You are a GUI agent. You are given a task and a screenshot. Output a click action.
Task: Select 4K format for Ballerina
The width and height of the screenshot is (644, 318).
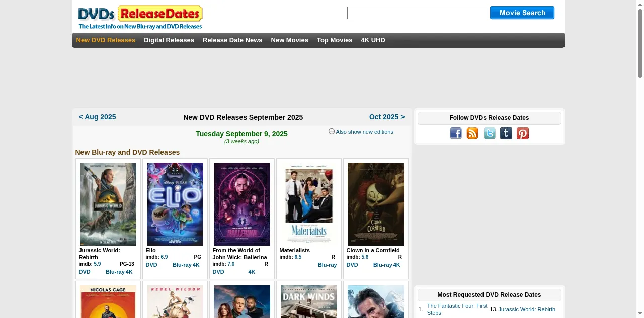(x=252, y=272)
